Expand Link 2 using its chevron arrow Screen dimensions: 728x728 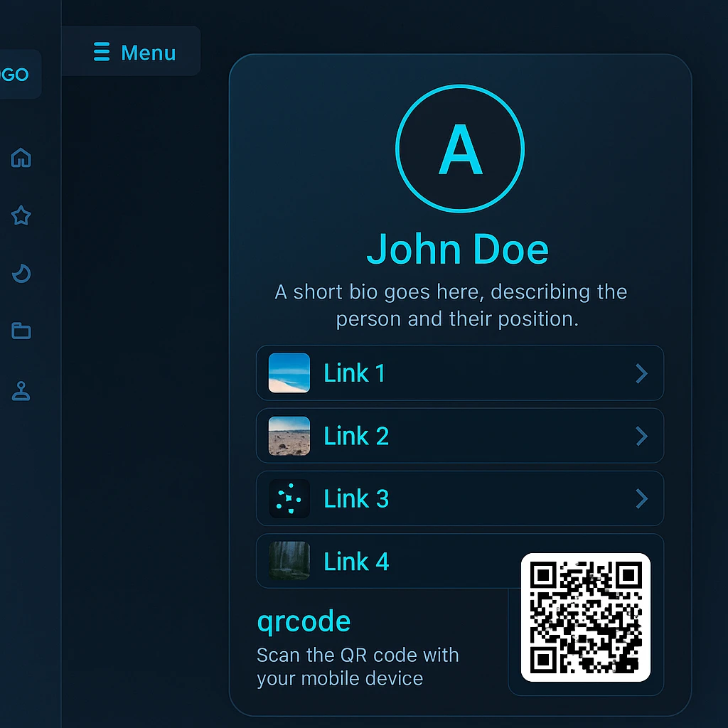[641, 436]
